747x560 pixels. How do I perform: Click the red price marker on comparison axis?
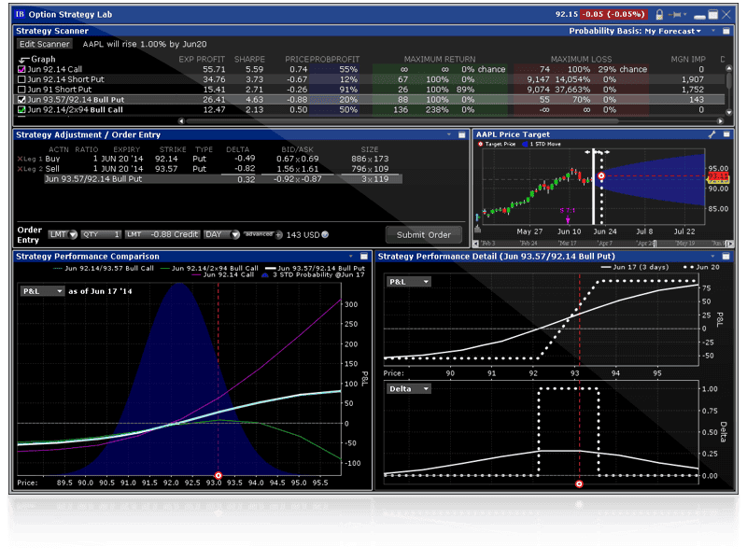218,475
